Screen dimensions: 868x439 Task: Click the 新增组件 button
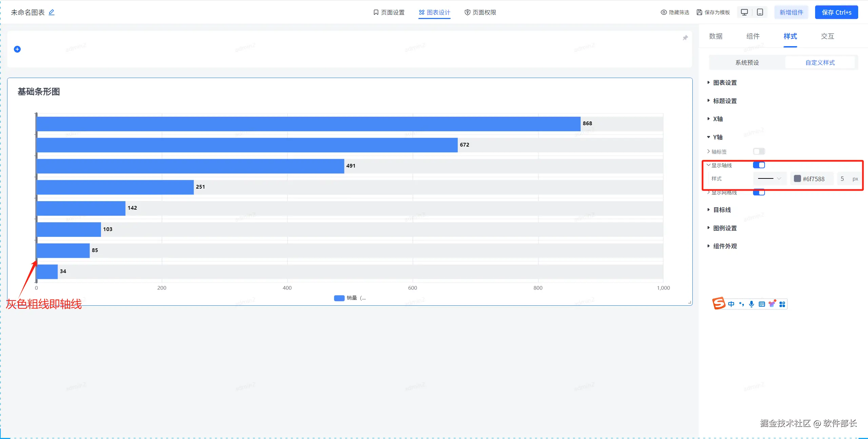pyautogui.click(x=791, y=12)
